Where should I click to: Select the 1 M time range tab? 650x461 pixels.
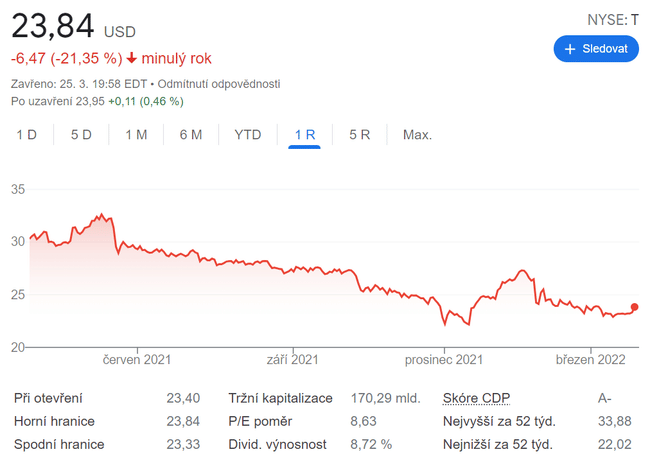(136, 134)
